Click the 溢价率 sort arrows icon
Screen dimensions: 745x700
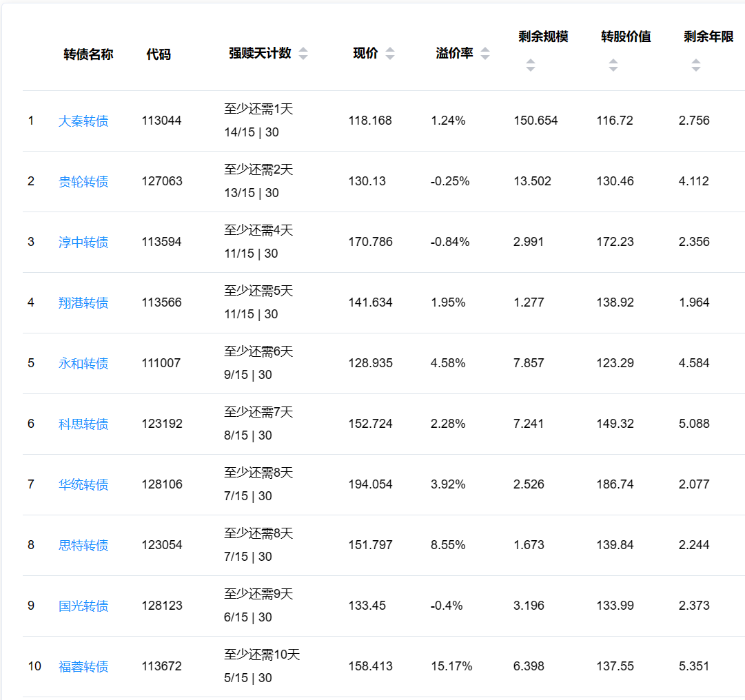click(485, 54)
